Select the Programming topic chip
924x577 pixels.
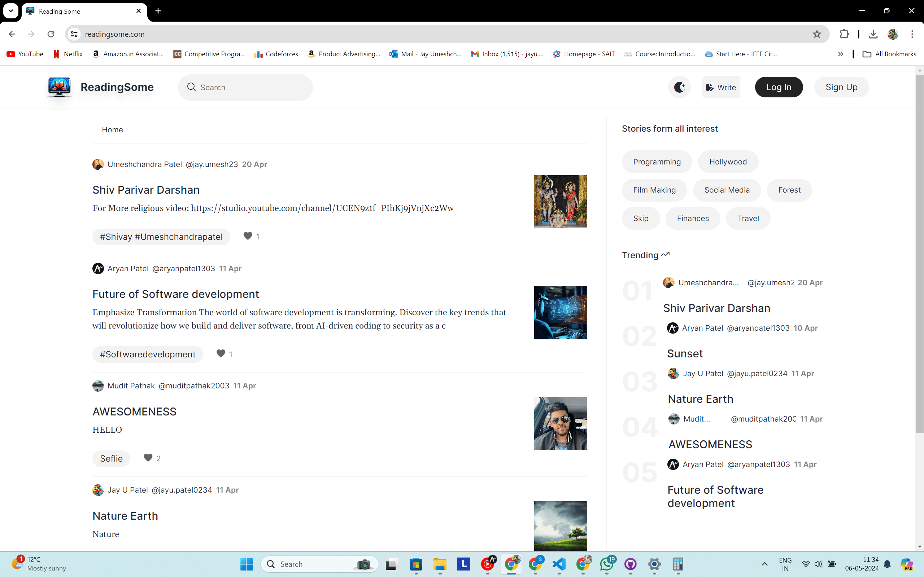pos(657,162)
